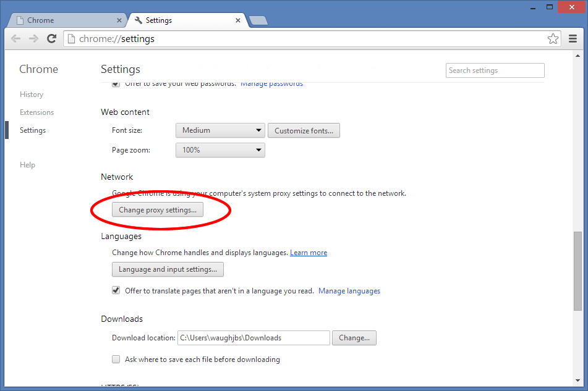Enable ask where to save downloads
Viewport: 588px width, 391px height.
116,359
